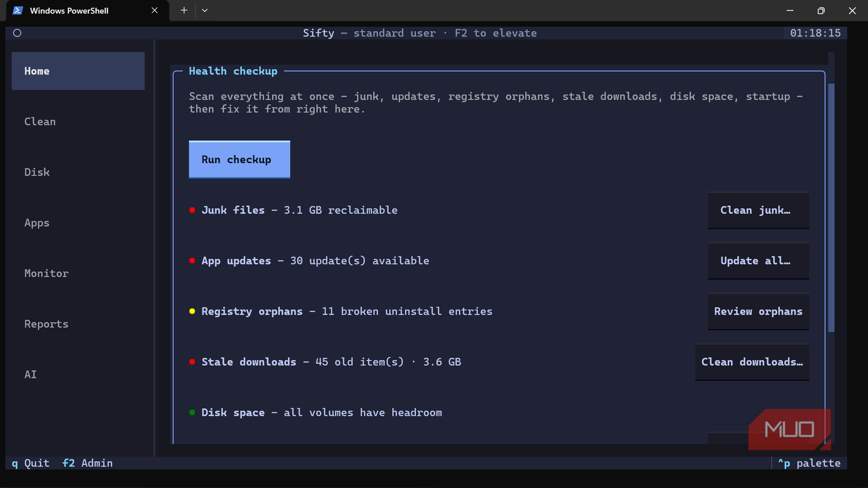Expand the new tab profile dropdown chevron

[x=205, y=10]
